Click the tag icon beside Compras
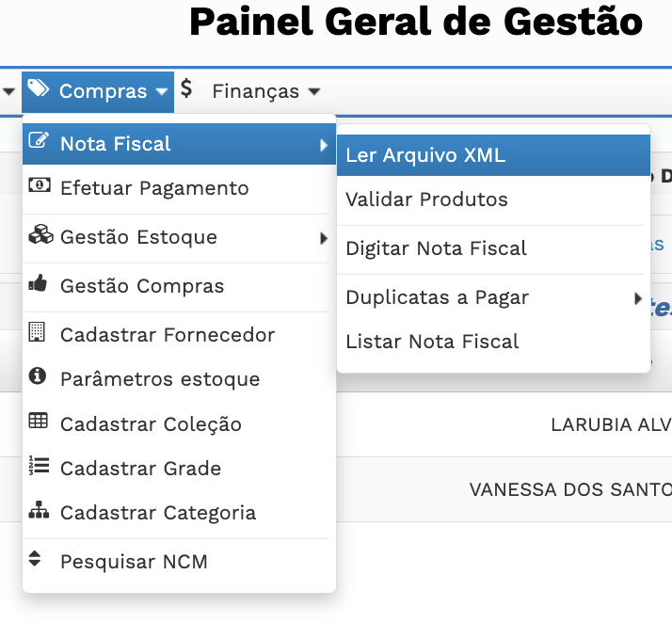This screenshot has height=638, width=672. [x=39, y=89]
